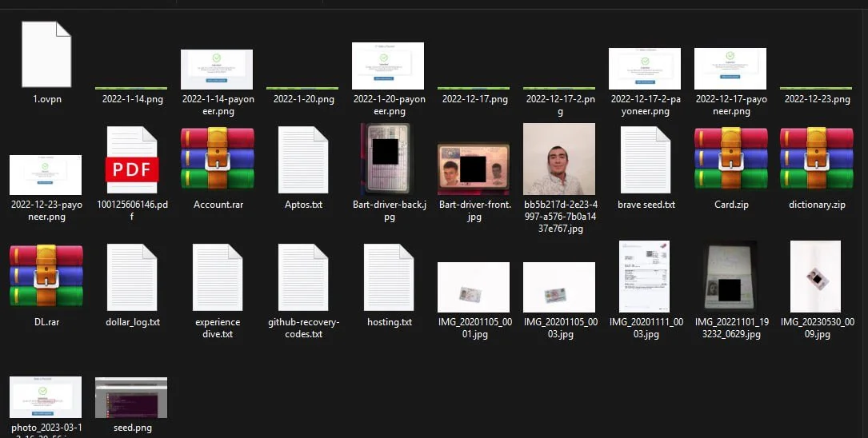Screen dimensions: 868x438
Task: Click the Card.zip archive icon
Action: (x=731, y=157)
